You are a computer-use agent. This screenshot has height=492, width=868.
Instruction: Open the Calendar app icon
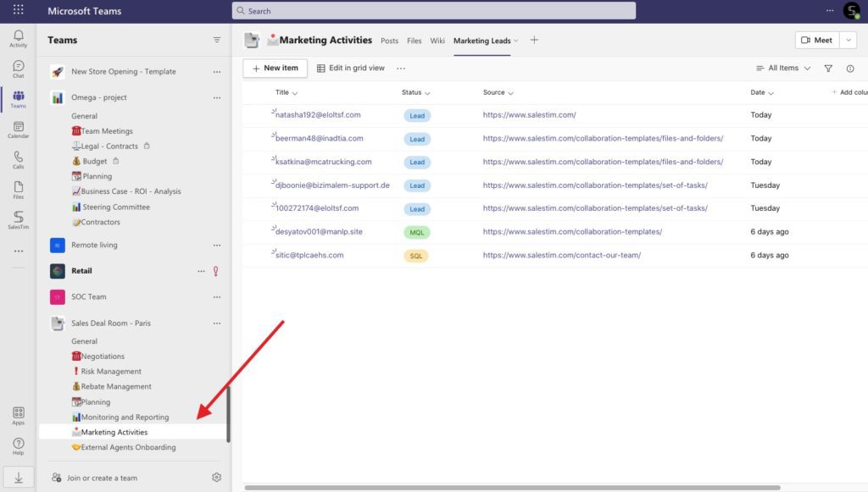[x=19, y=130]
